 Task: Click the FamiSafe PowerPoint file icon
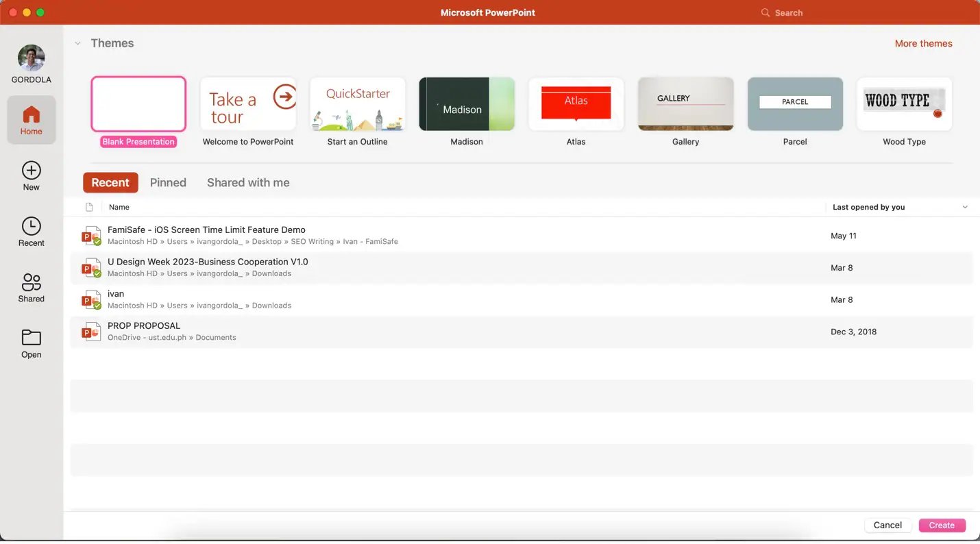[x=91, y=236]
